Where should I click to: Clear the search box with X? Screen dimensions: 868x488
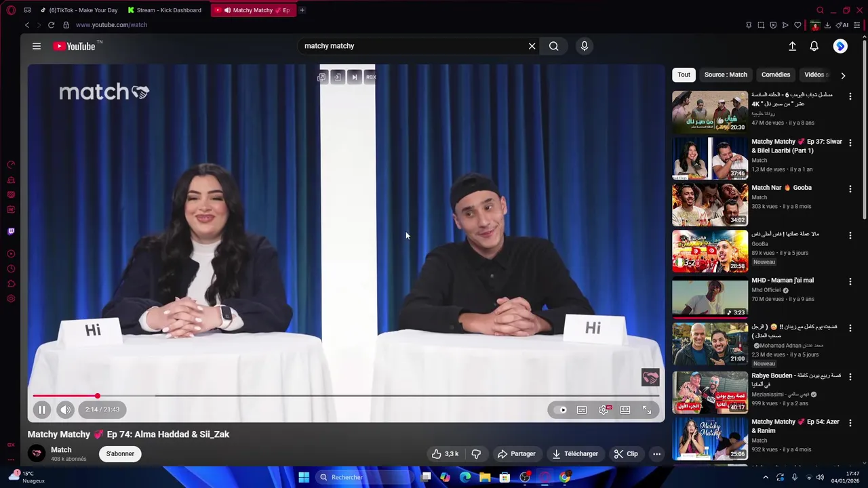tap(532, 46)
